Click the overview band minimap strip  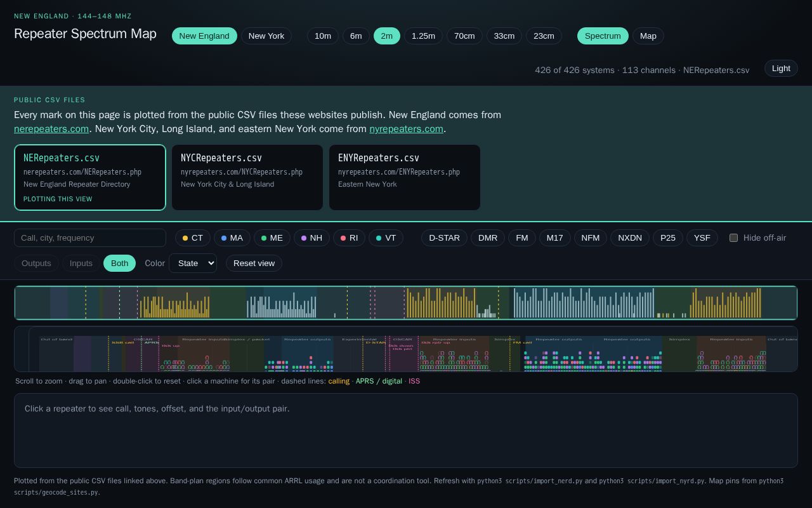(x=406, y=303)
